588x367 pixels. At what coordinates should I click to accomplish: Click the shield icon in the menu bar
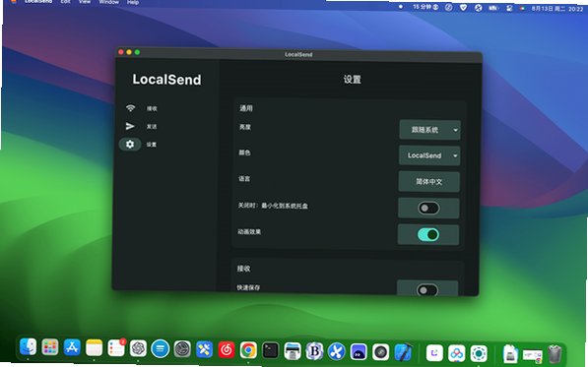[x=464, y=8]
